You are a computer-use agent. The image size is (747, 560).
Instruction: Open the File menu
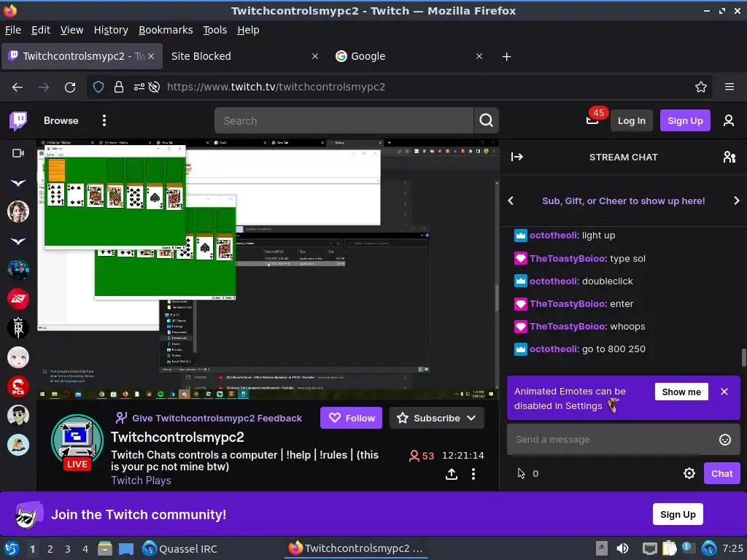coord(13,30)
